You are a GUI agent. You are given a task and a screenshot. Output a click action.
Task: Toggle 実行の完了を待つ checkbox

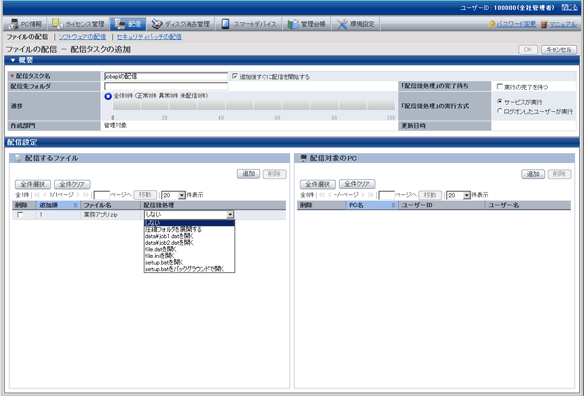[x=500, y=86]
